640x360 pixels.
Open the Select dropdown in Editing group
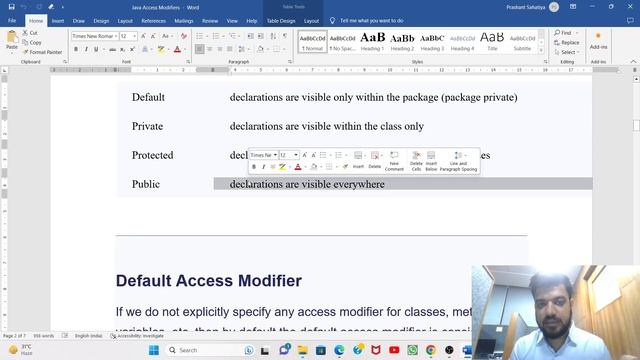[x=567, y=52]
